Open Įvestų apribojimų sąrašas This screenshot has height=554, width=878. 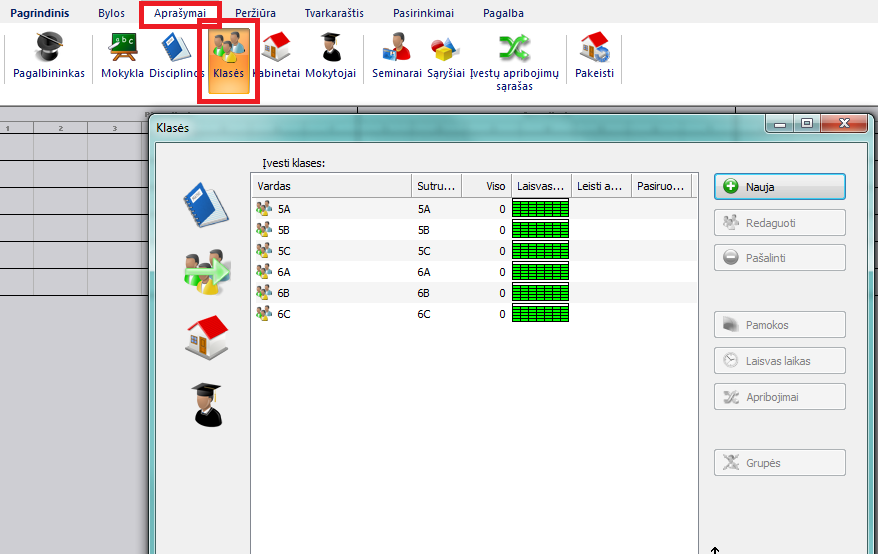point(514,62)
